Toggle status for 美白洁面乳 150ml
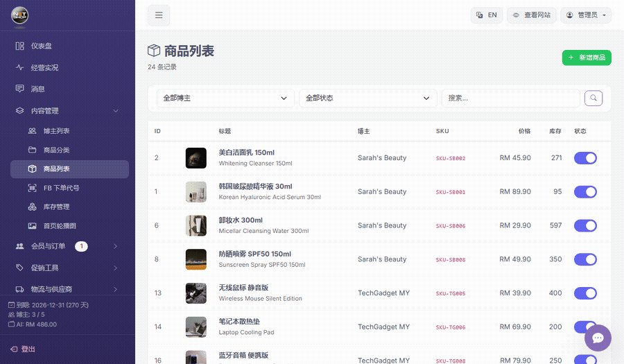This screenshot has height=364, width=624. pos(585,158)
